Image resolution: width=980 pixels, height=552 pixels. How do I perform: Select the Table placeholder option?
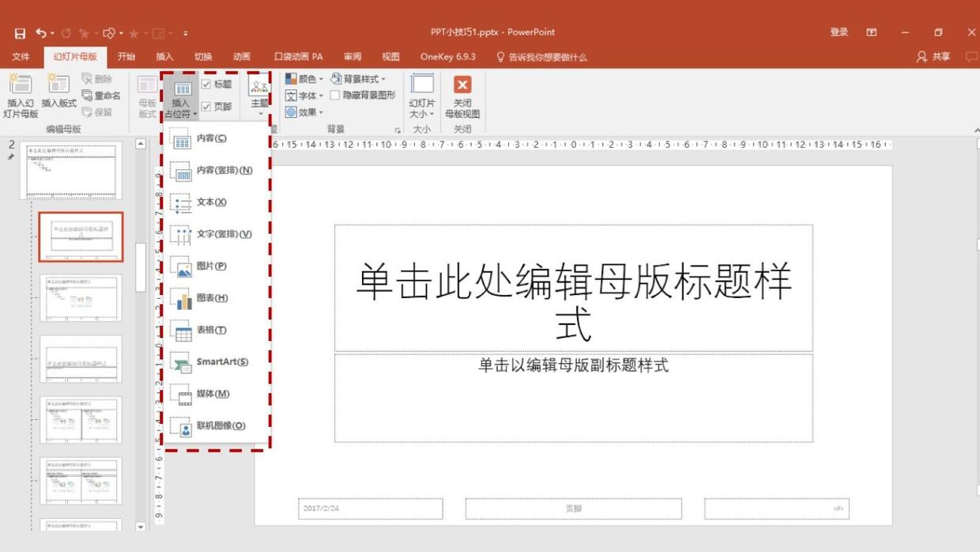(x=211, y=331)
